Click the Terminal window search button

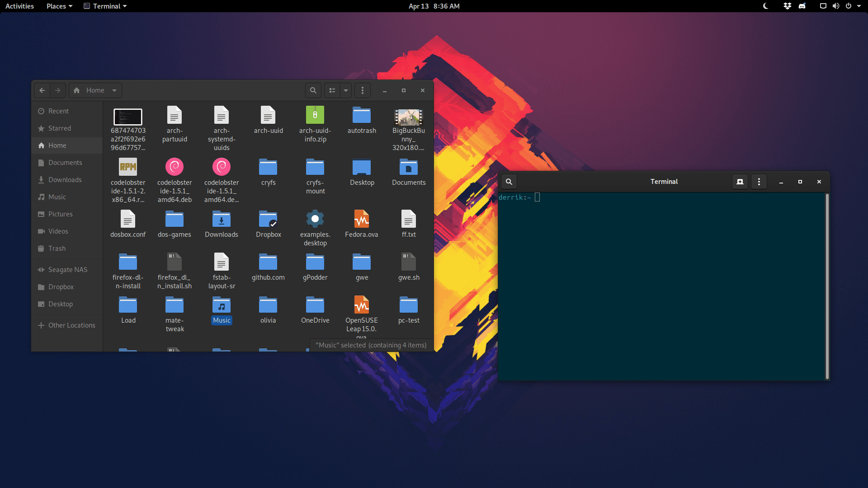click(509, 182)
